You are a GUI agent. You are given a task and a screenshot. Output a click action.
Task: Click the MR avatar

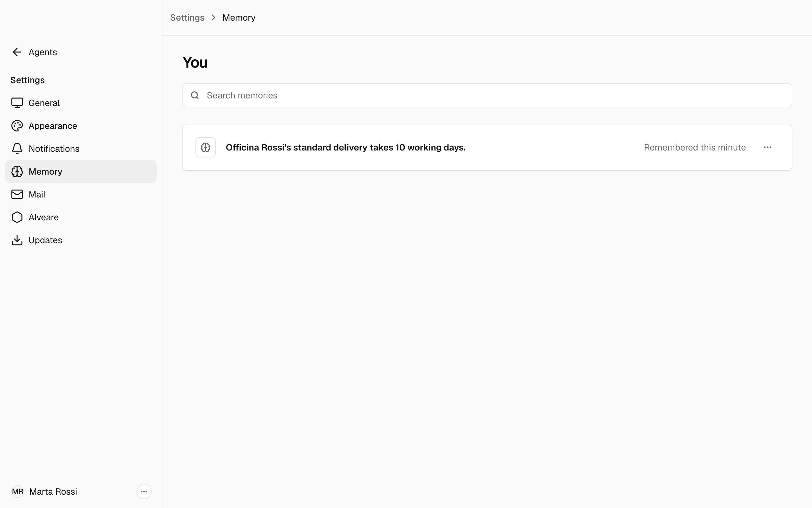tap(18, 491)
